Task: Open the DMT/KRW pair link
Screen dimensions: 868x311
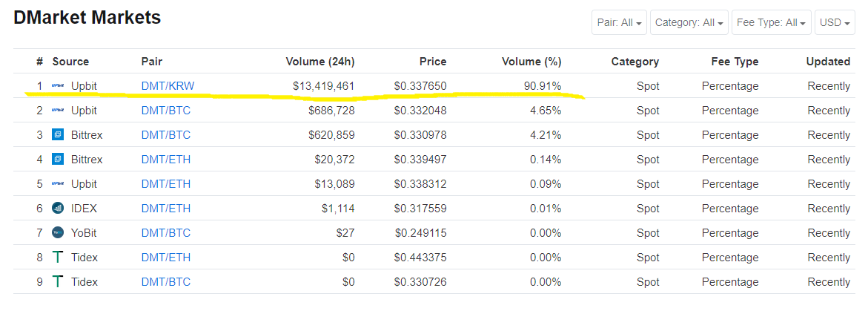Action: pos(168,86)
